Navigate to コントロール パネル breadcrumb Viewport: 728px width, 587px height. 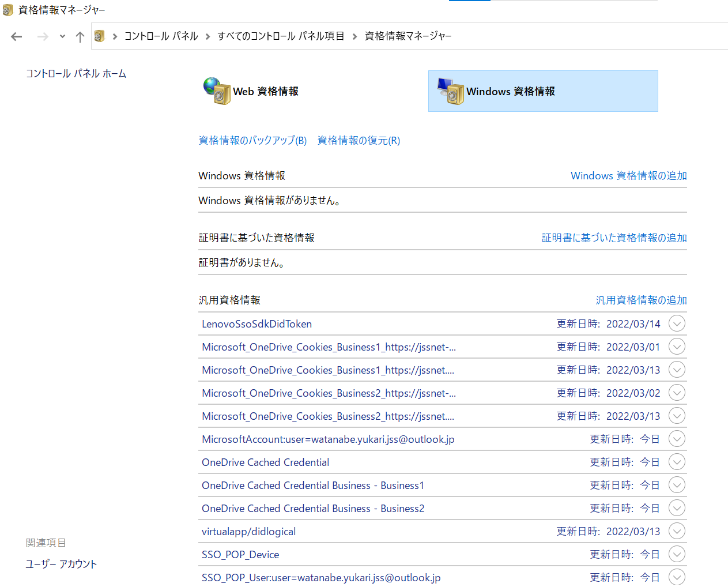tap(161, 36)
